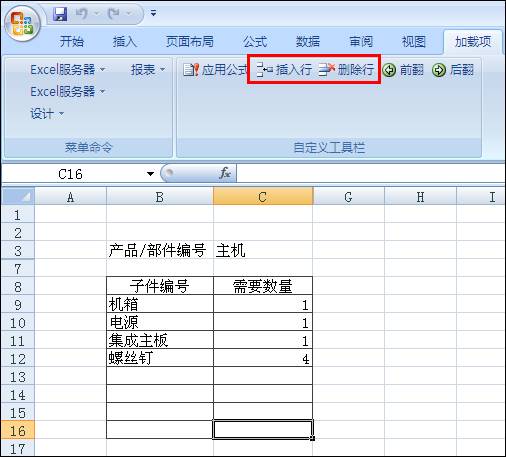This screenshot has height=457, width=506.
Task: Open the Quick Access Toolbar customize dropdown
Action: [x=153, y=13]
